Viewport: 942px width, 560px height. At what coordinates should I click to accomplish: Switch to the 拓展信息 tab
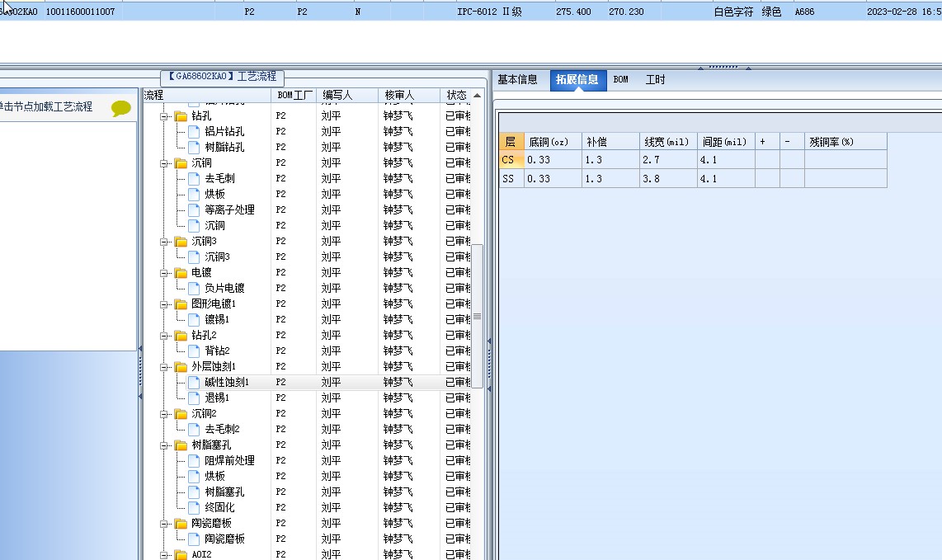(577, 79)
